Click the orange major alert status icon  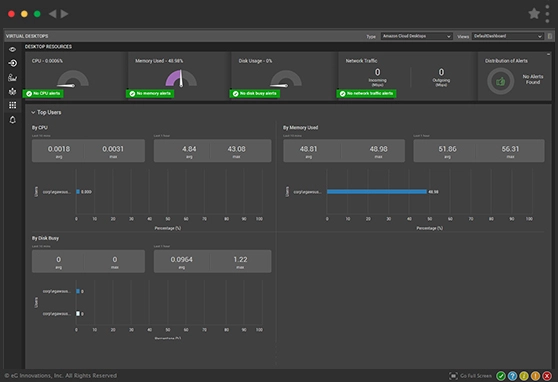tap(535, 376)
